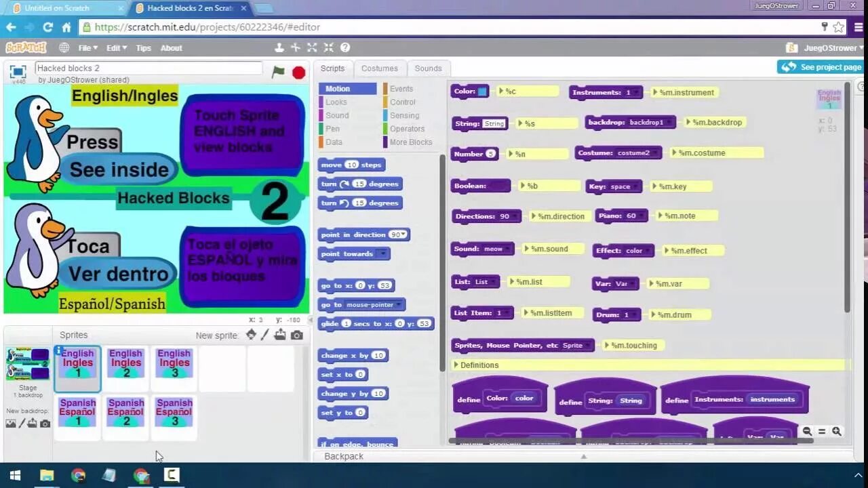Select the Grow sprite tool
868x488 pixels.
[x=312, y=47]
